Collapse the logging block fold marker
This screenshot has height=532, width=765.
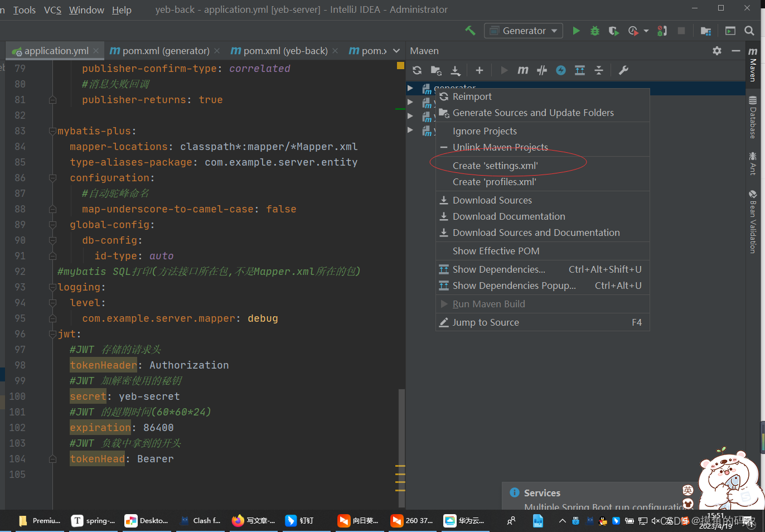pyautogui.click(x=52, y=287)
